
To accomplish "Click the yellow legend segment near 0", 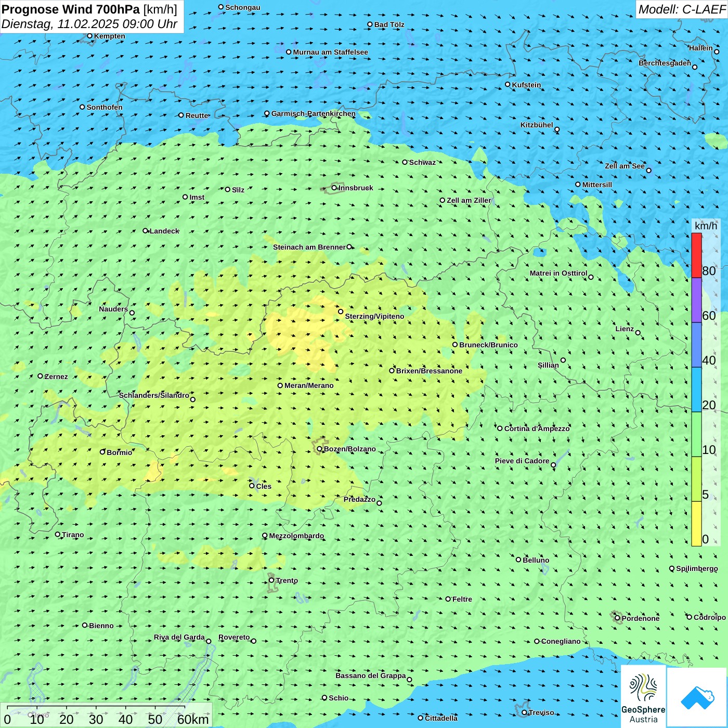I will point(696,523).
